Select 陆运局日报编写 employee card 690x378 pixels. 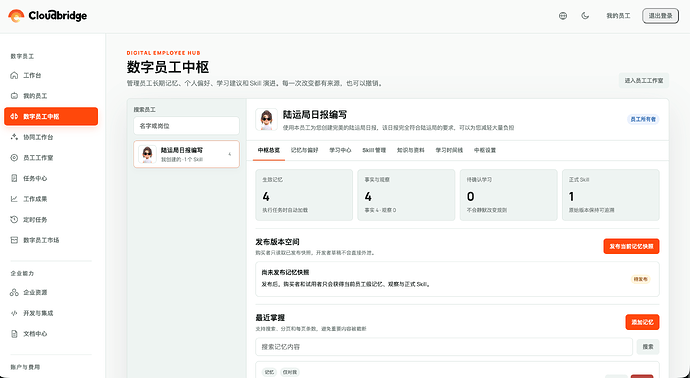187,154
